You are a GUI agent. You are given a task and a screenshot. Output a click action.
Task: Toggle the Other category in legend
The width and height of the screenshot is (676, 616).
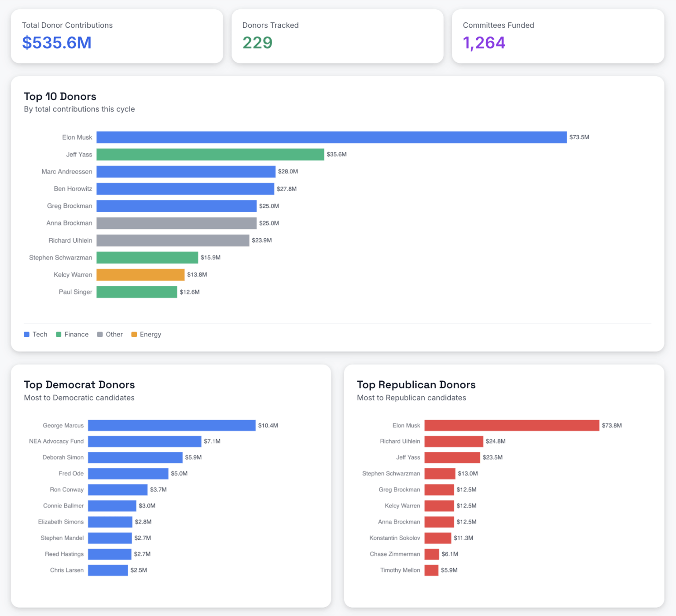pyautogui.click(x=110, y=335)
